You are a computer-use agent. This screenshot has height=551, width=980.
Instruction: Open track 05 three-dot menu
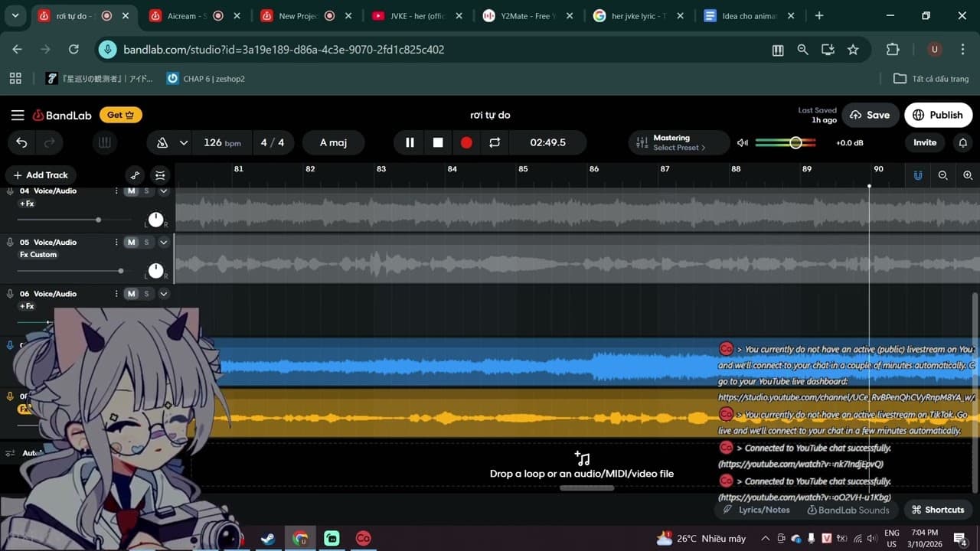116,242
